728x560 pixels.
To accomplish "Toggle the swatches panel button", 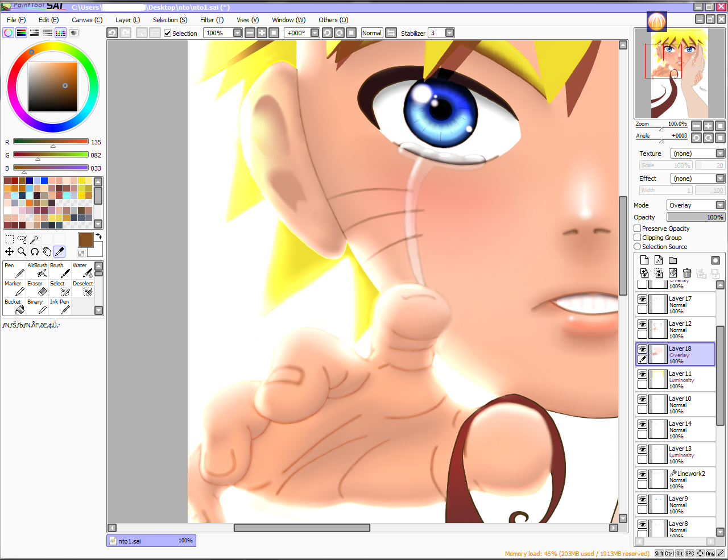I will click(60, 33).
